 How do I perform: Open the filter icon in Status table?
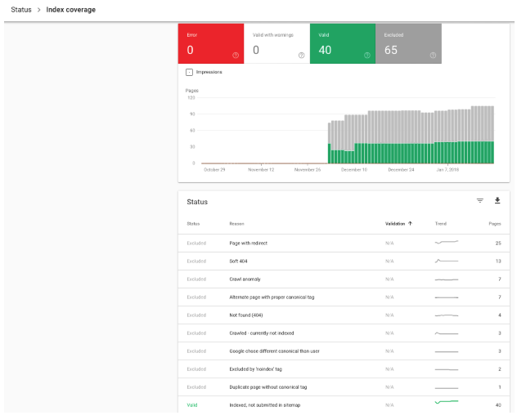coord(480,201)
